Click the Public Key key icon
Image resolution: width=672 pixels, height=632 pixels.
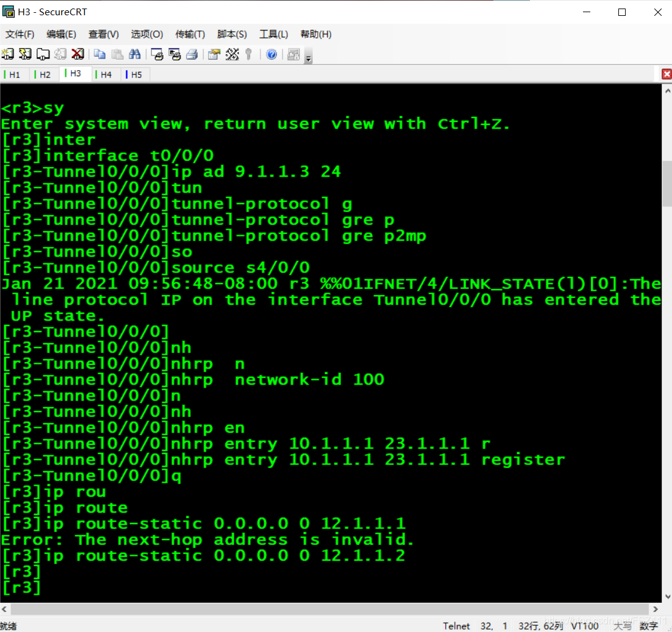[x=249, y=54]
